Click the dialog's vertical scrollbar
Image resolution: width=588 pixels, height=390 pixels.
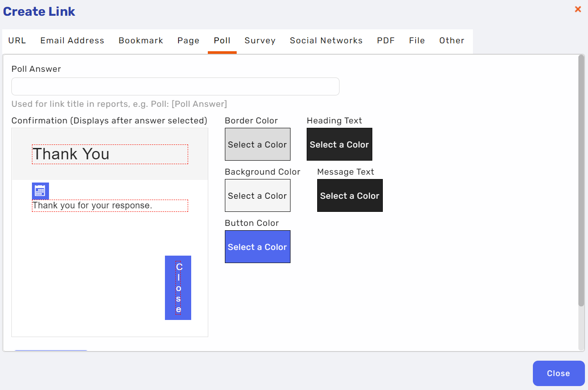point(581,180)
